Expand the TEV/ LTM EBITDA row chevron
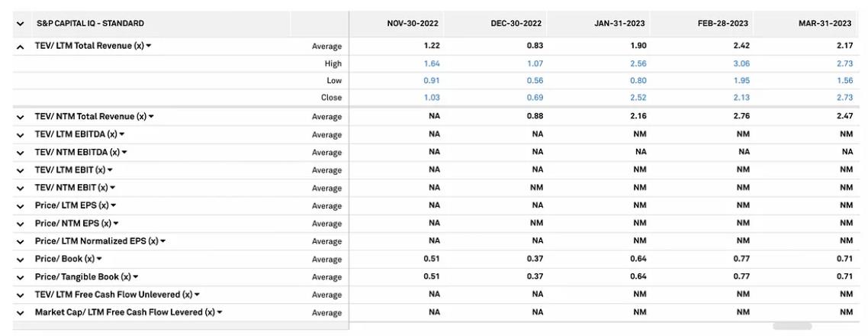 click(21, 135)
